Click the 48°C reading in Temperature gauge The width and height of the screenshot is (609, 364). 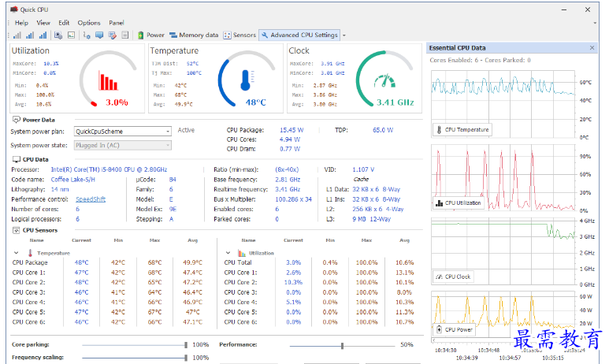[255, 102]
